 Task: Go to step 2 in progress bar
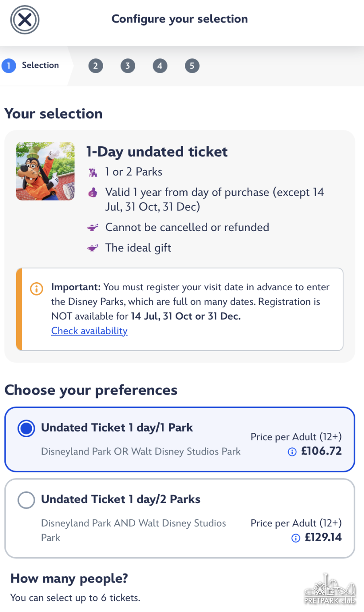95,66
